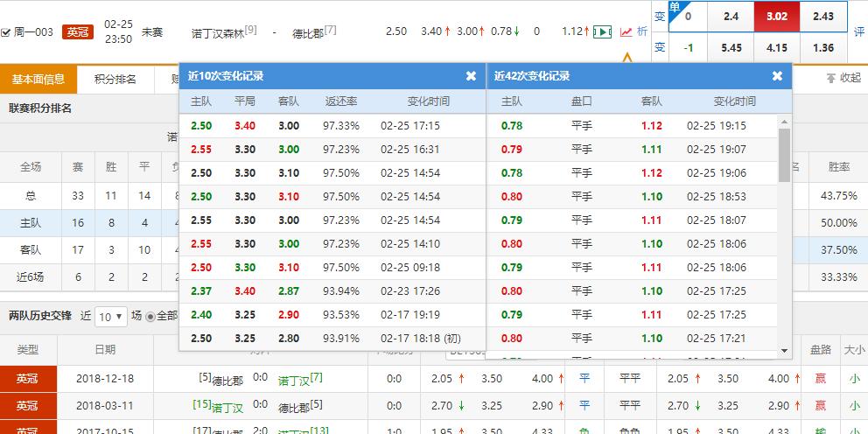Click the 德比郡 away team in match row
868x434 pixels.
[308, 33]
